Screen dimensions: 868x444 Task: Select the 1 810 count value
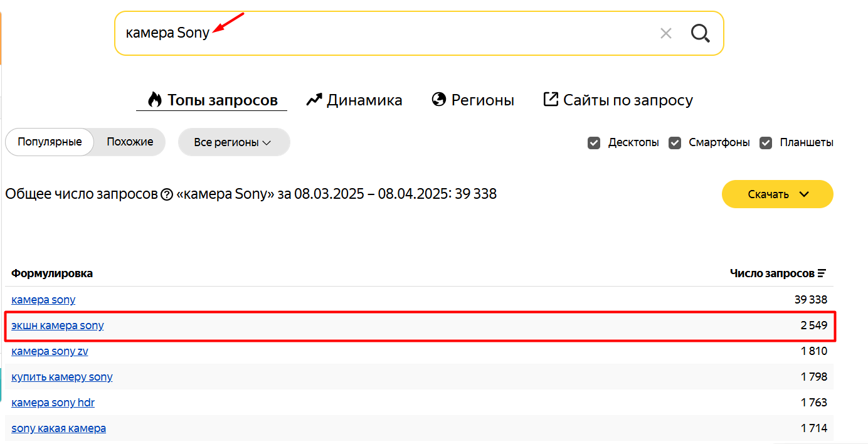[x=814, y=351]
